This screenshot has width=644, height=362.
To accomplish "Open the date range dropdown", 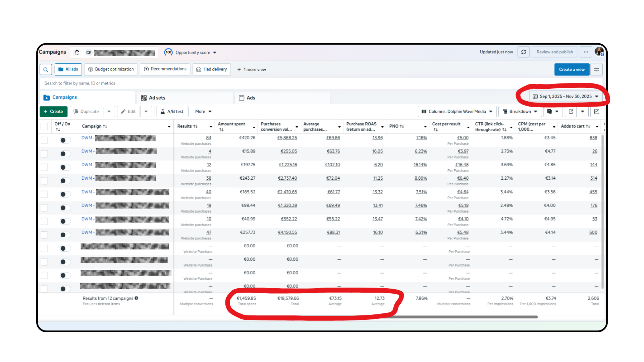I will coord(566,97).
